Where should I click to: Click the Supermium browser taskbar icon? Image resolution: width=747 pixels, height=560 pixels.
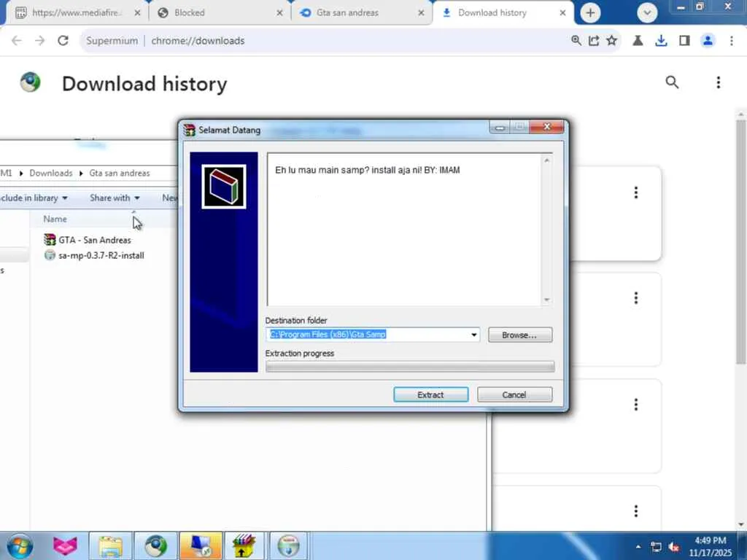(156, 546)
